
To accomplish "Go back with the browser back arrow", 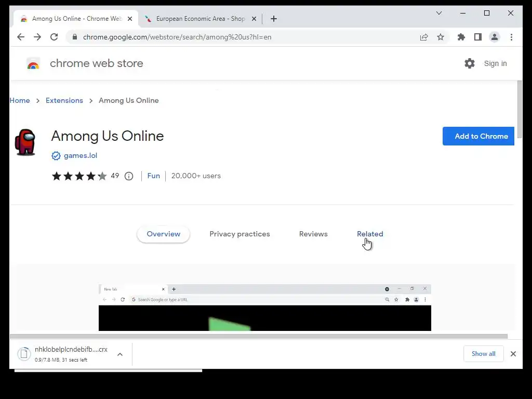I will [21, 37].
